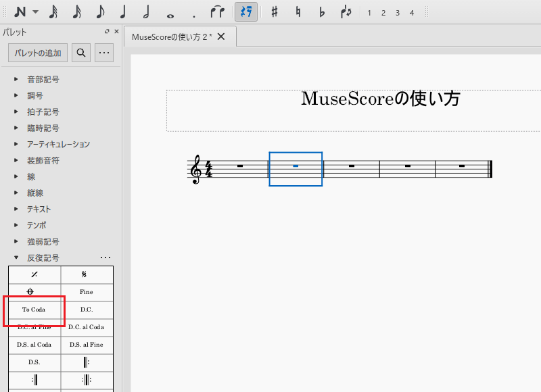Click the 4/4 time signature
The width and height of the screenshot is (541, 392).
(x=209, y=169)
